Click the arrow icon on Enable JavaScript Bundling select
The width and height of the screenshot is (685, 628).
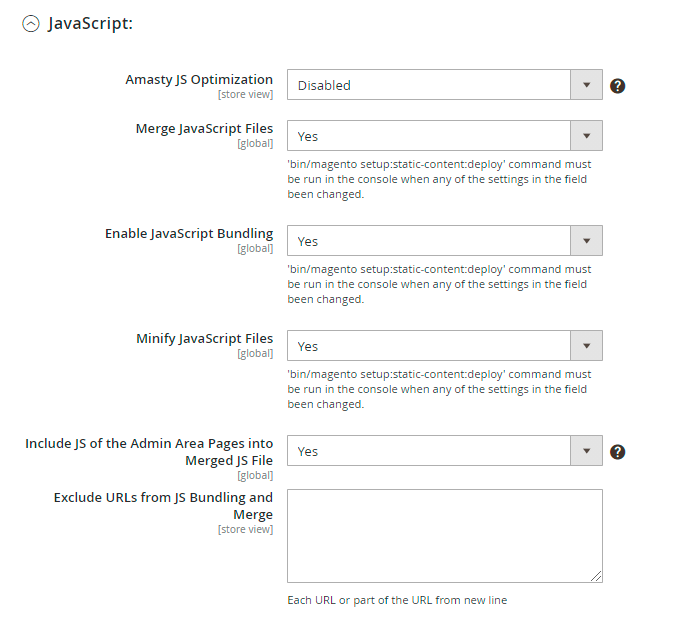point(586,241)
